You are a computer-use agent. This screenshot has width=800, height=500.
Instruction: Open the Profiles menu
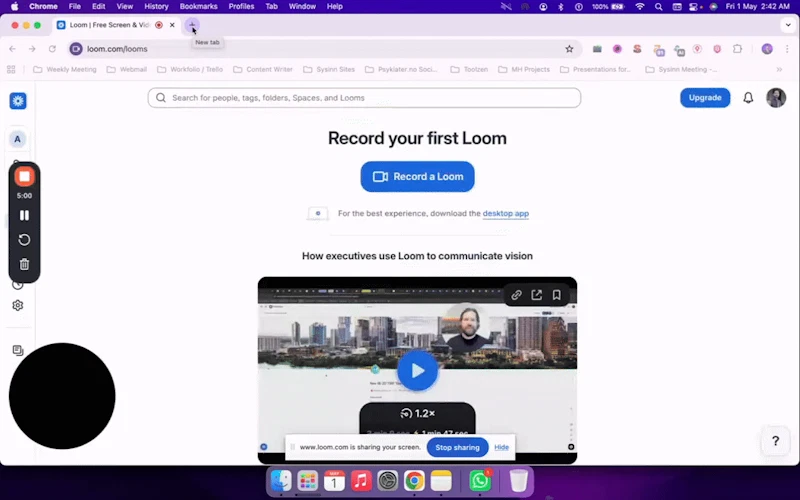pos(241,7)
